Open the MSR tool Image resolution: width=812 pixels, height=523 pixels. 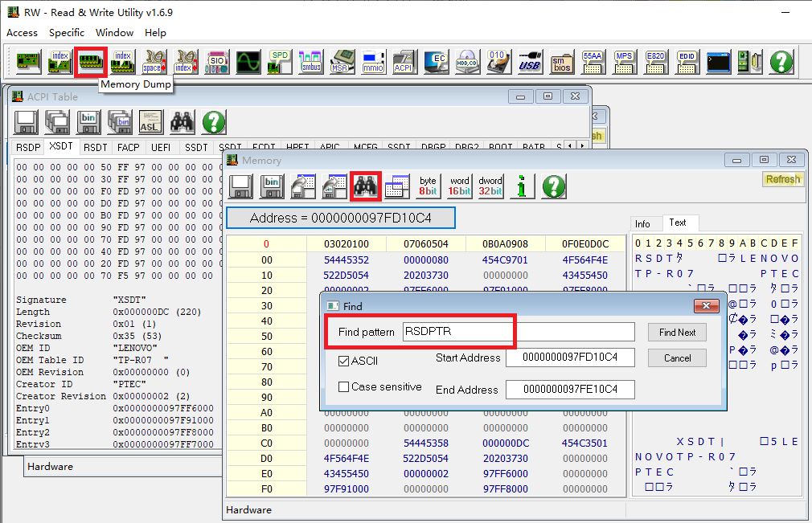pyautogui.click(x=342, y=61)
